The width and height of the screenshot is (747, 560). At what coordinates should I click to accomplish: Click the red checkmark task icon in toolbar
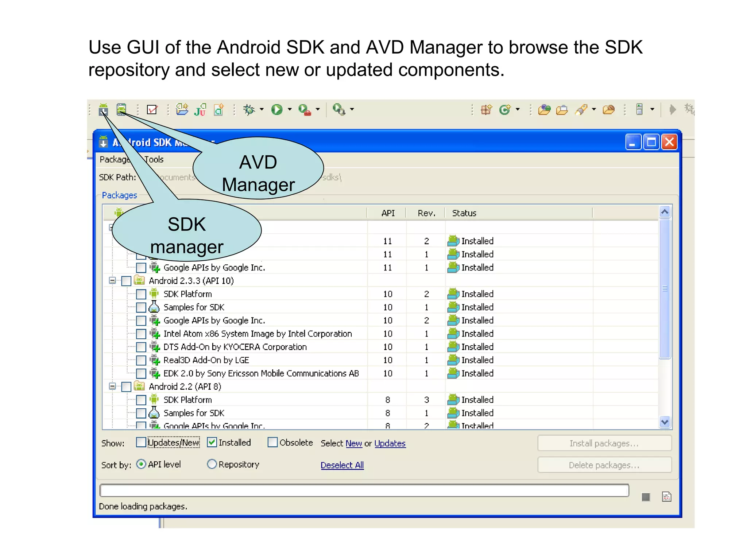tap(152, 109)
